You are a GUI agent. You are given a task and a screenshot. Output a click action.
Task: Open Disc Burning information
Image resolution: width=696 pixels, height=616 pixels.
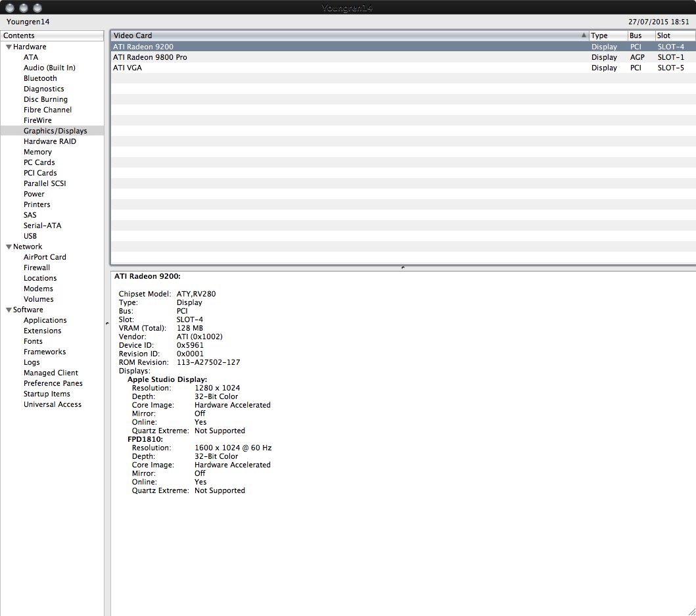tap(45, 99)
